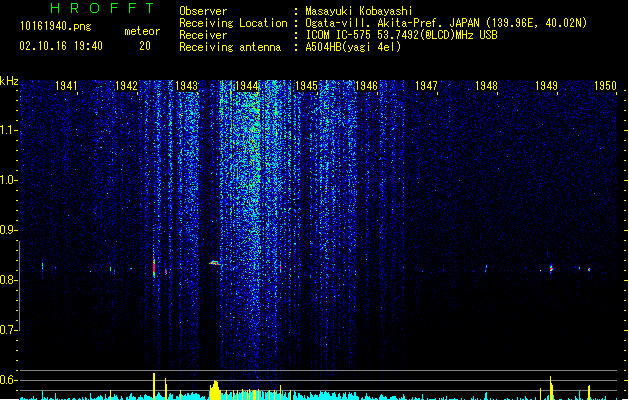Click the observer name Masayuki Kobayashi
This screenshot has width=629, height=400.
[x=359, y=11]
